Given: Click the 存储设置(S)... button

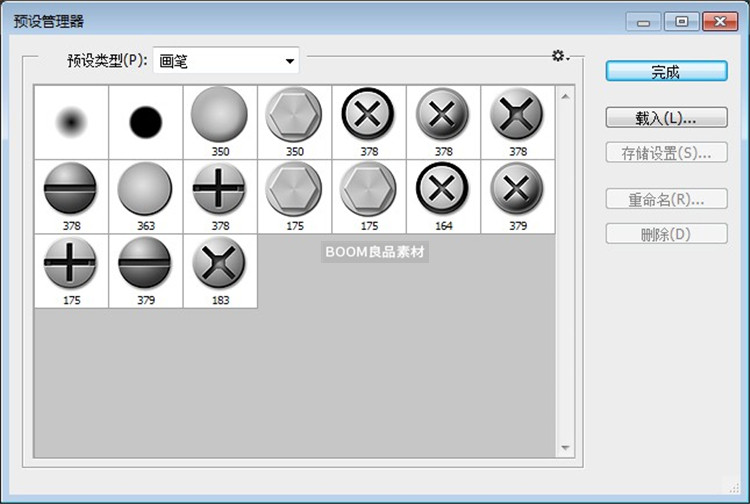Looking at the screenshot, I should click(x=666, y=153).
